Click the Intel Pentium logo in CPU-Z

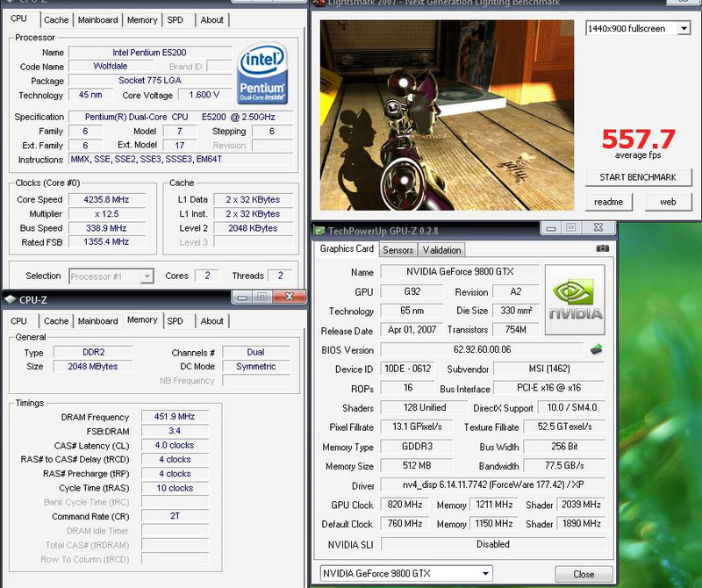(x=262, y=74)
